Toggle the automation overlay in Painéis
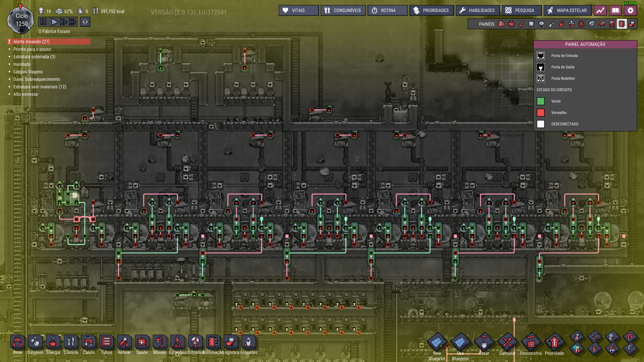644x362 pixels. 622,24
